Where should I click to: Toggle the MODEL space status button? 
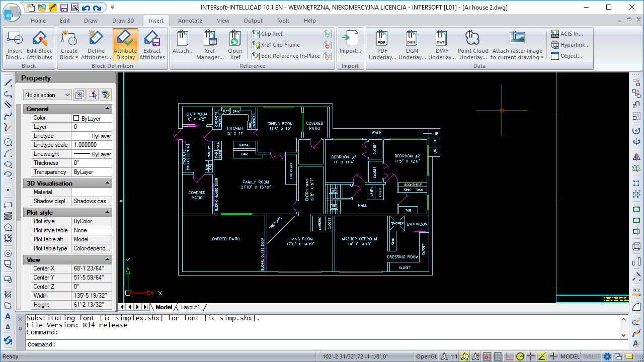(570, 356)
